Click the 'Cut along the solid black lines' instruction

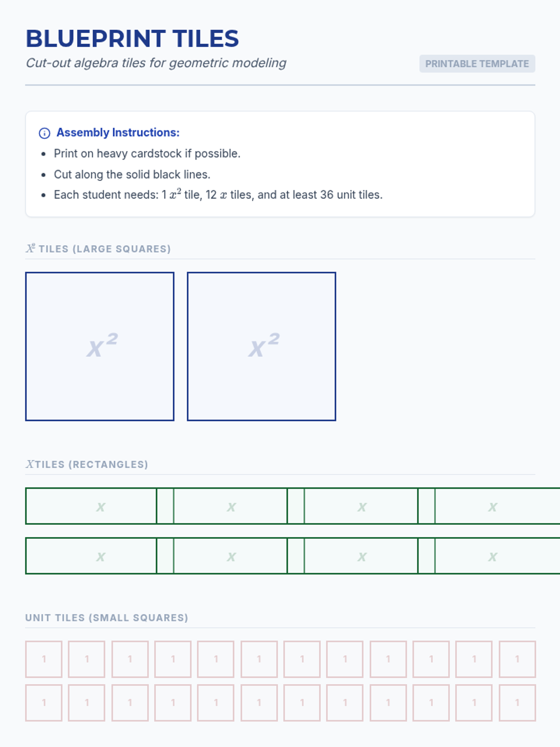(x=132, y=175)
